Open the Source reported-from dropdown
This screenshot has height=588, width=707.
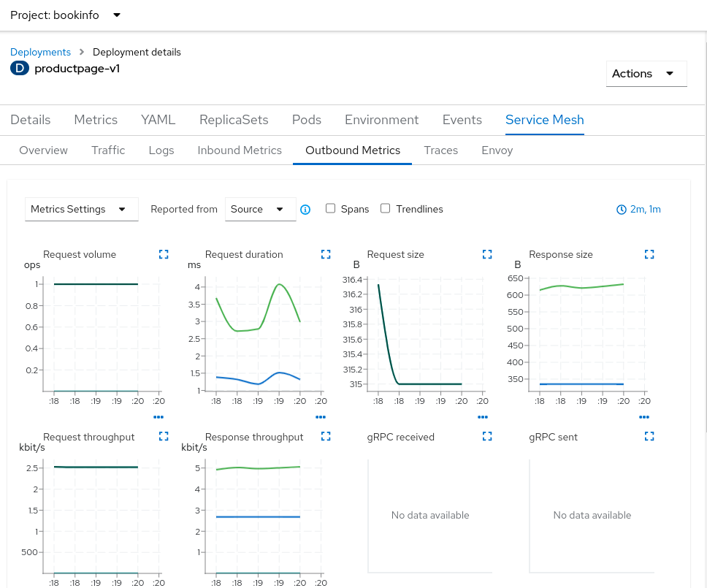click(x=260, y=209)
